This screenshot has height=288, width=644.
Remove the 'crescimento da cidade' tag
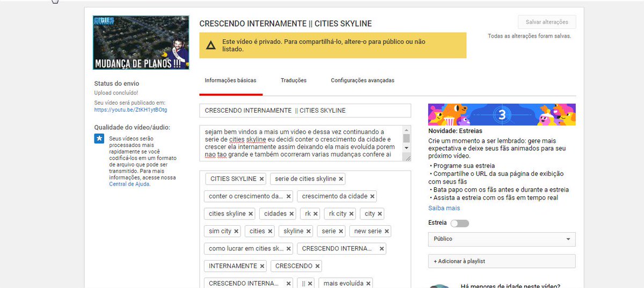click(372, 196)
